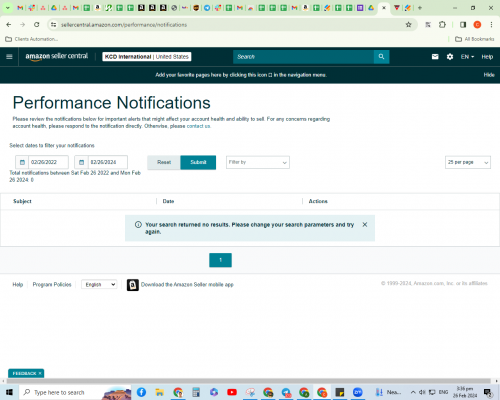Image resolution: width=500 pixels, height=400 pixels.
Task: Open the settings gear icon
Action: point(450,57)
